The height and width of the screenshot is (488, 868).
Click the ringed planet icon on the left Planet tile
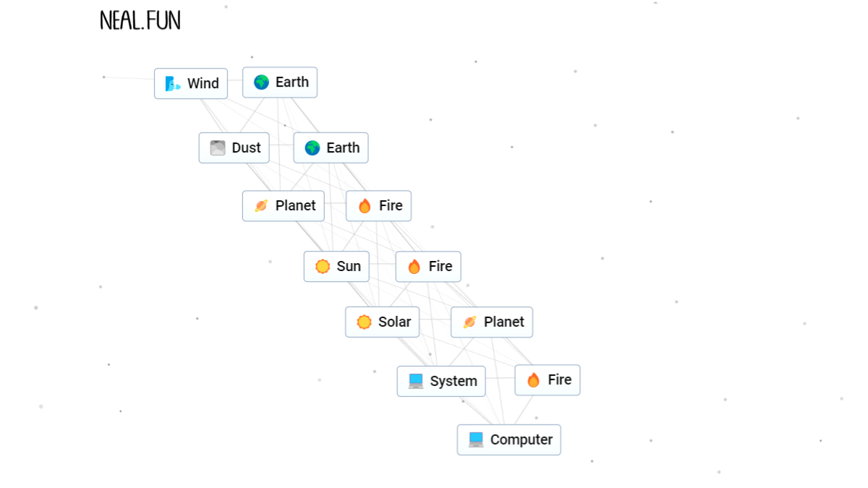(260, 206)
